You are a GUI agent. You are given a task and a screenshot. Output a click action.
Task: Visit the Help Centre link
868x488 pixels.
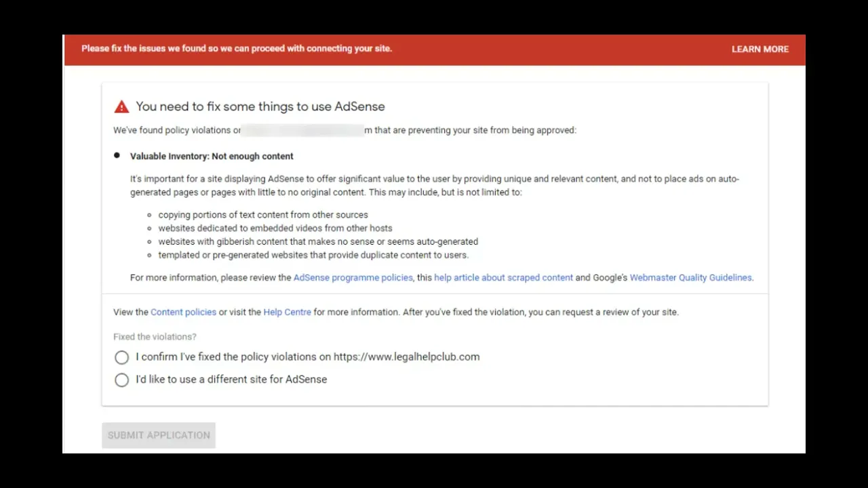(x=287, y=312)
